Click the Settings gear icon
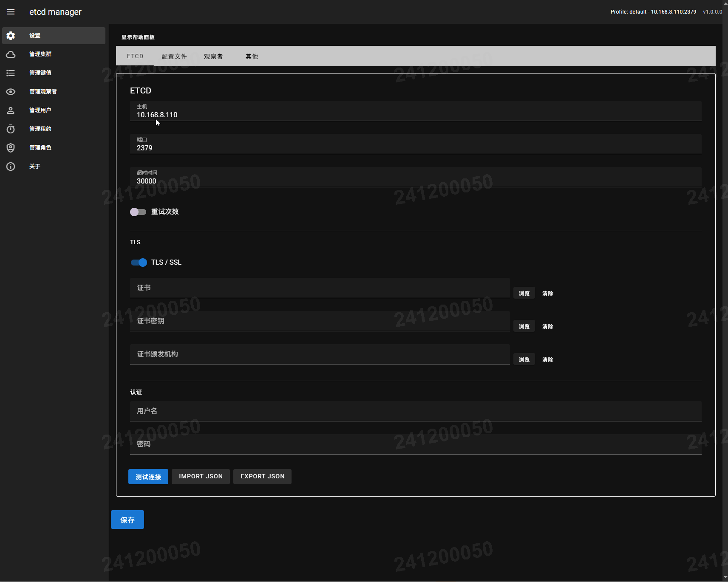Screen dimensions: 728x582 (x=11, y=36)
